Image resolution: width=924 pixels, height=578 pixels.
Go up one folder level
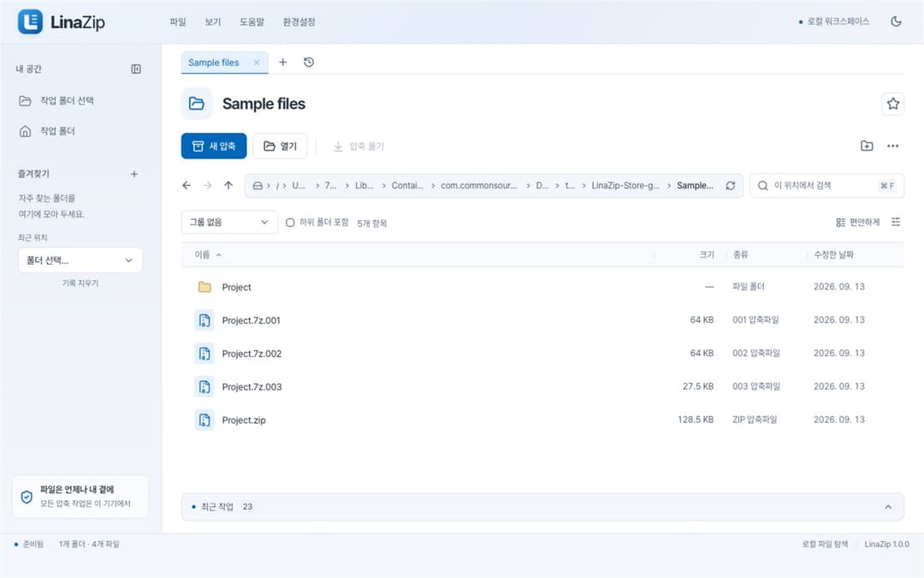click(x=228, y=185)
